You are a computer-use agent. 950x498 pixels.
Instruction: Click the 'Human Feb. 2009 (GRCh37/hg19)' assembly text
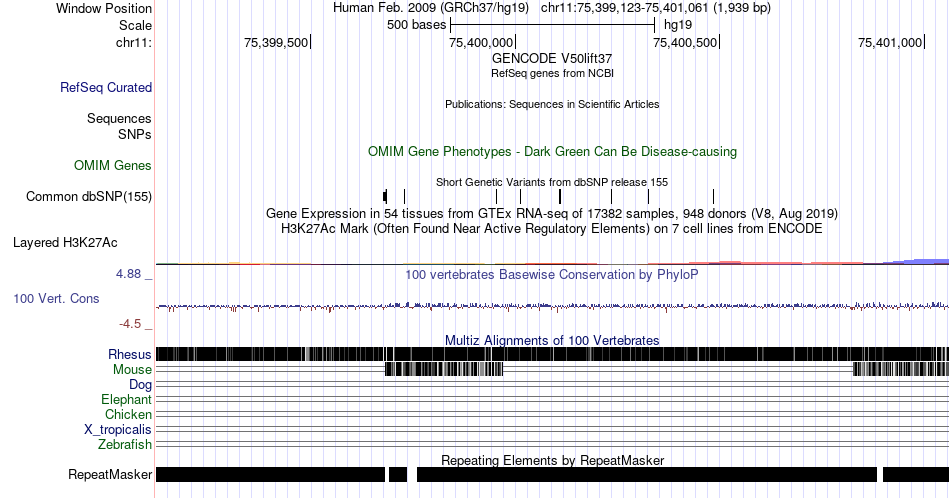coord(431,8)
